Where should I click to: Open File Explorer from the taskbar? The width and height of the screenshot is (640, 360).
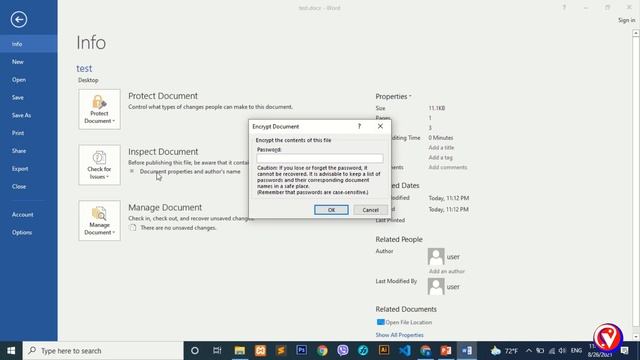point(240,351)
